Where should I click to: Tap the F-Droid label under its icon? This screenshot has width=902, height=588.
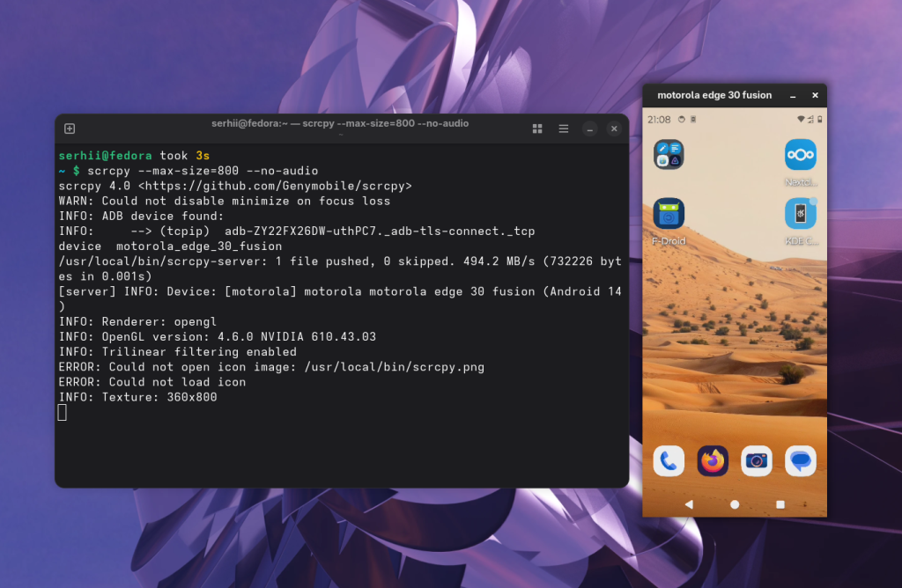pyautogui.click(x=669, y=241)
